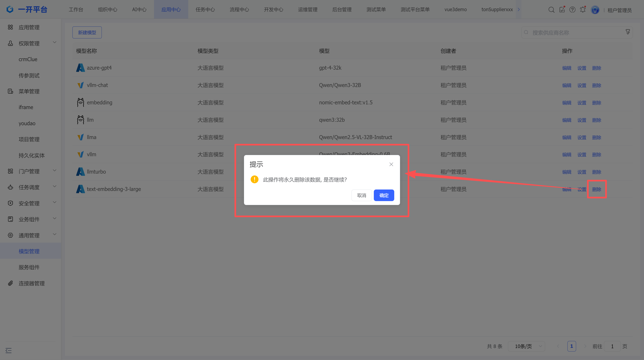Cancel deletion with 取消 button

[x=361, y=195]
